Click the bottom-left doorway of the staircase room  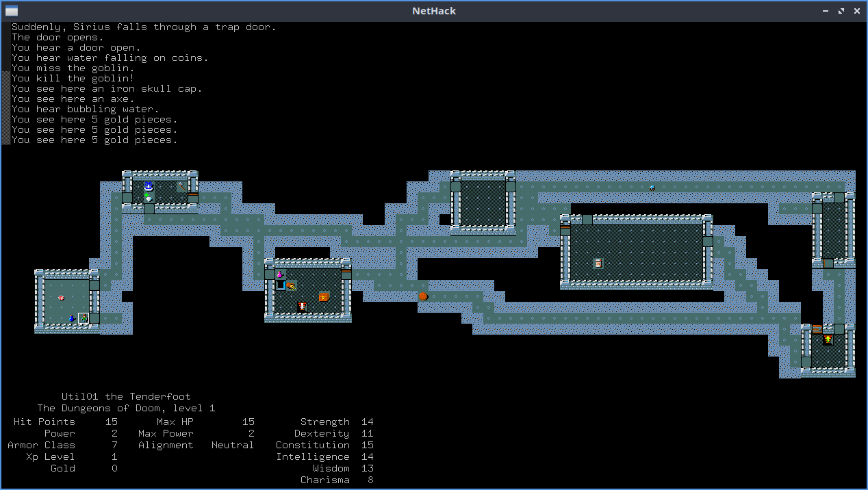pyautogui.click(x=806, y=362)
